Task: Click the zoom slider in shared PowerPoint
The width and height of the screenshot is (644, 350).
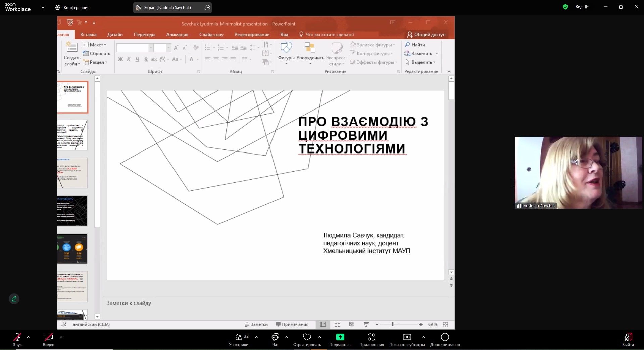Action: pos(393,324)
